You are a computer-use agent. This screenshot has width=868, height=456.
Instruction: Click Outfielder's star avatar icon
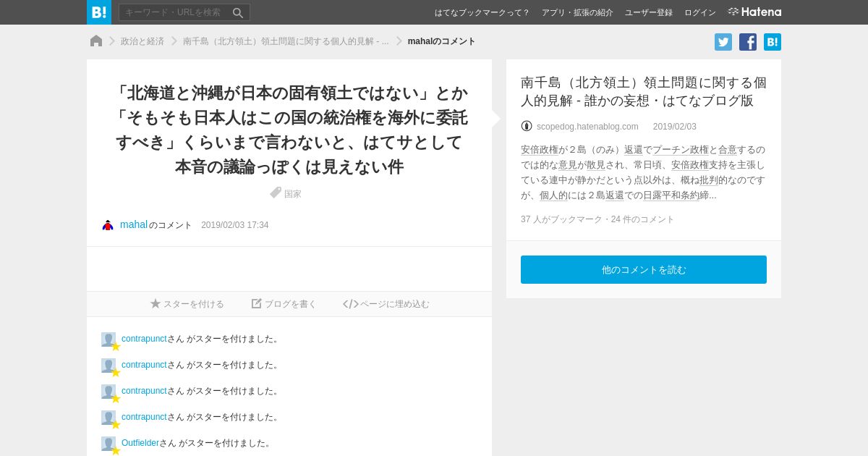[110, 445]
